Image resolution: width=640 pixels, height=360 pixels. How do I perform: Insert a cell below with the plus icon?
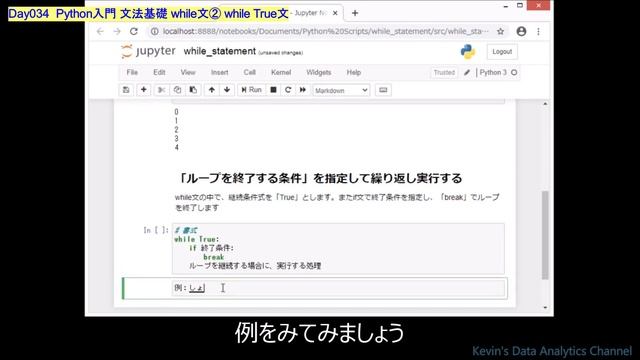pyautogui.click(x=144, y=90)
